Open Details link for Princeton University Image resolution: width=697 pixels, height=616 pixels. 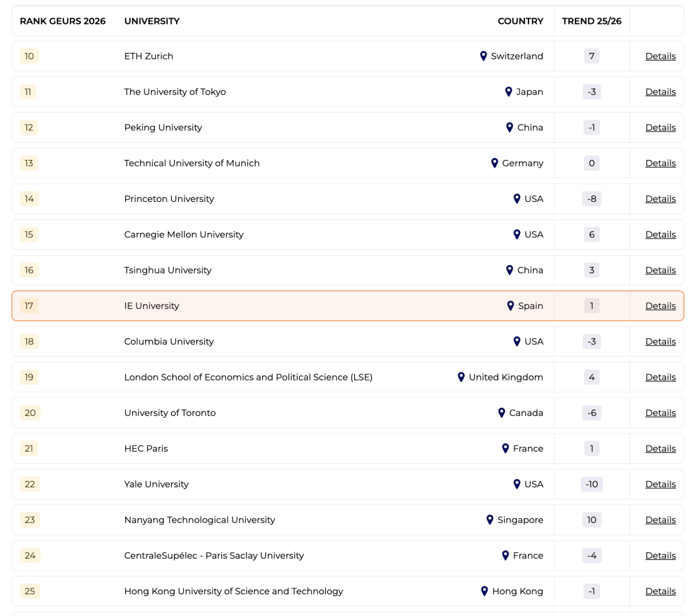point(660,199)
